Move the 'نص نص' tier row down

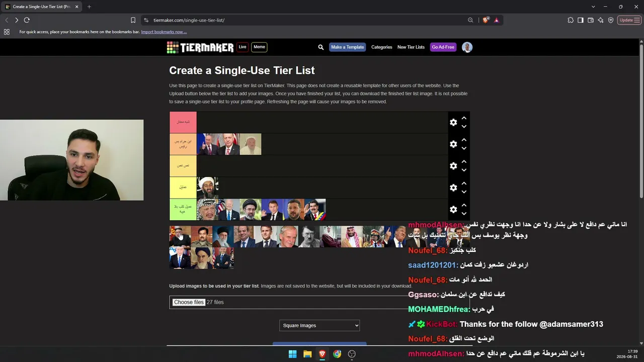(x=464, y=170)
